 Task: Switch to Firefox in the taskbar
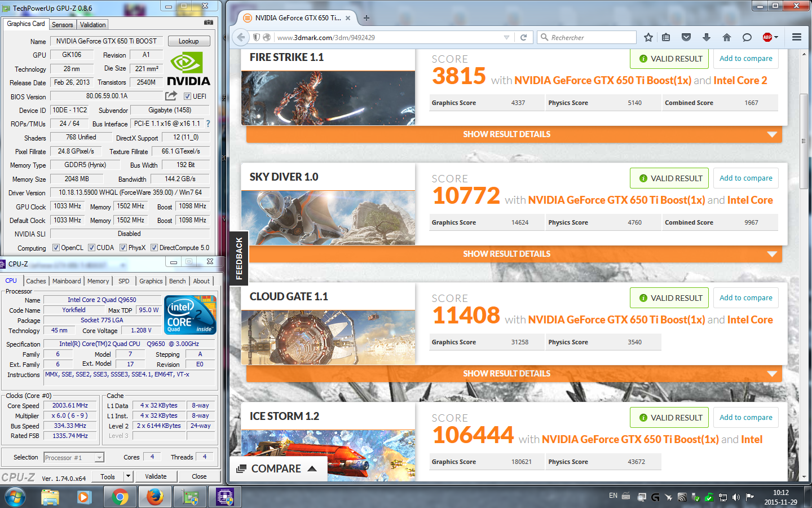[155, 497]
